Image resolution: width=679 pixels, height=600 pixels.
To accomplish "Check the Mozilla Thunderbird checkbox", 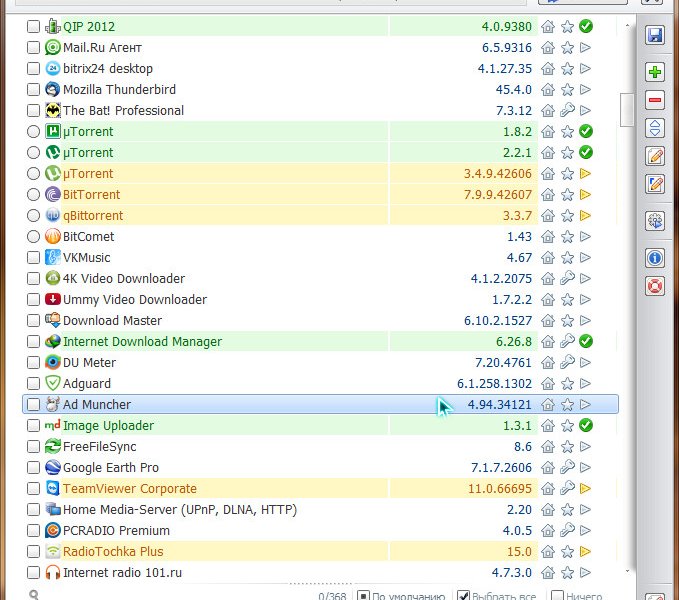I will click(x=33, y=90).
